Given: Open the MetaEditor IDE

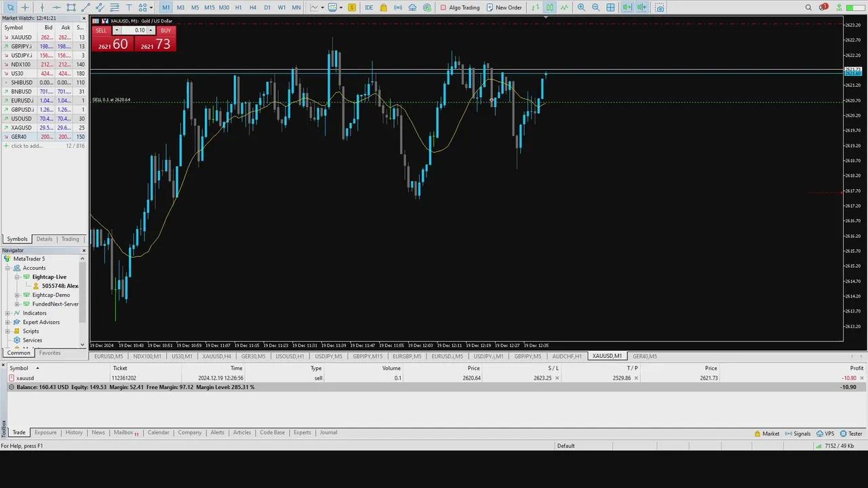Looking at the screenshot, I should point(369,7).
